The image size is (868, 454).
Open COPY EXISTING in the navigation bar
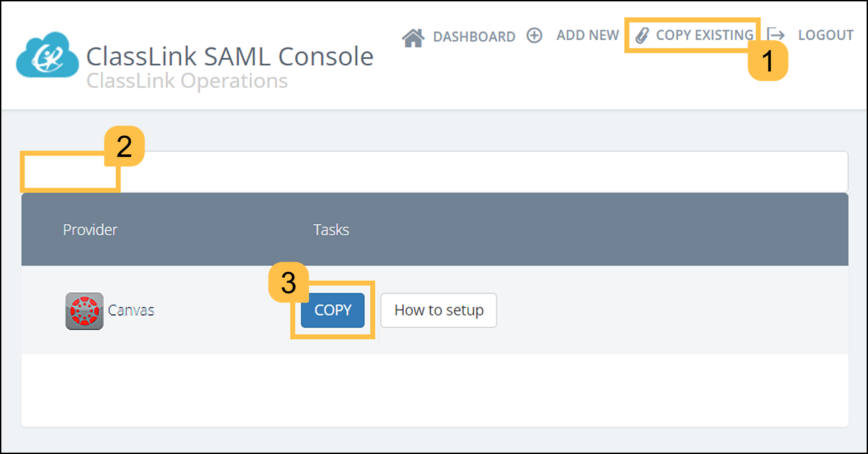point(705,35)
